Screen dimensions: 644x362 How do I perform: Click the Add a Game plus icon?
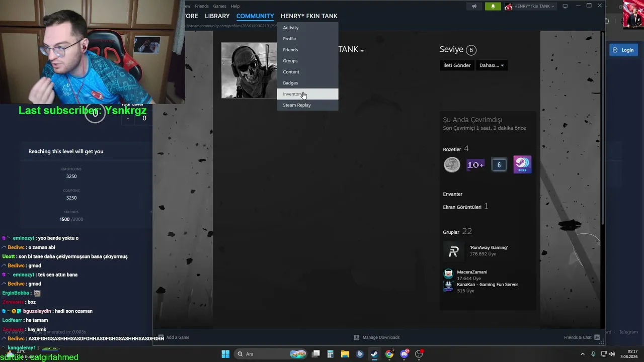tap(161, 337)
